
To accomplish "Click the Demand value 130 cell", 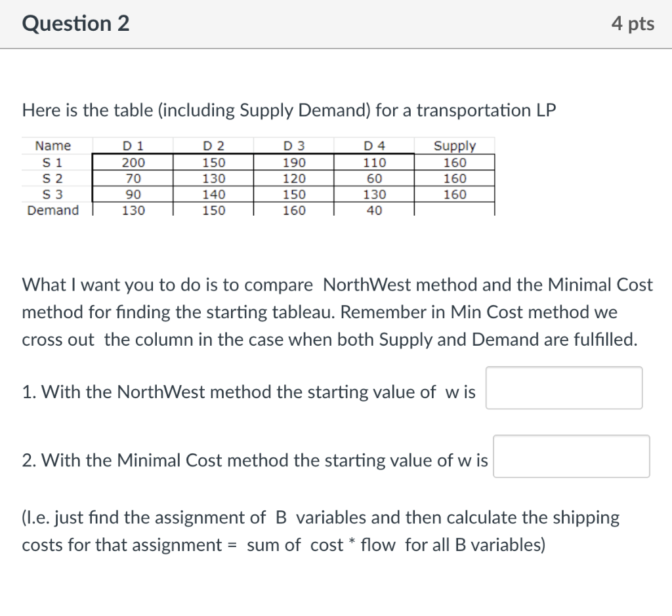I will (x=133, y=211).
